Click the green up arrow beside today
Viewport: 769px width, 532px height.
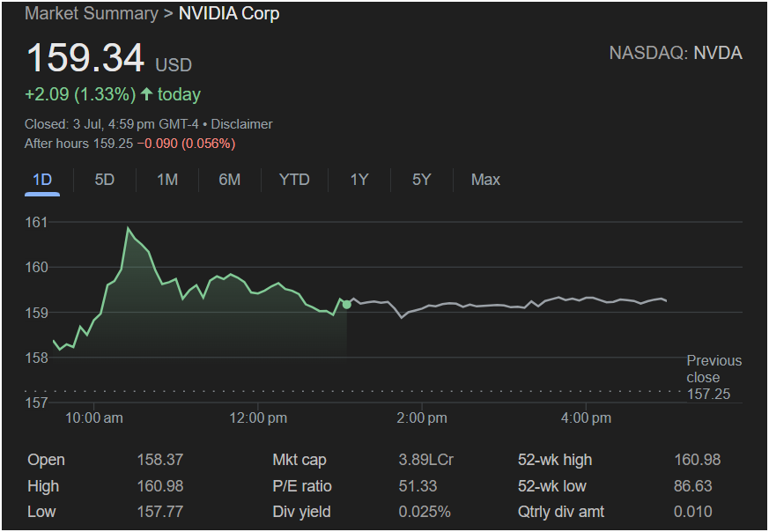pos(146,93)
